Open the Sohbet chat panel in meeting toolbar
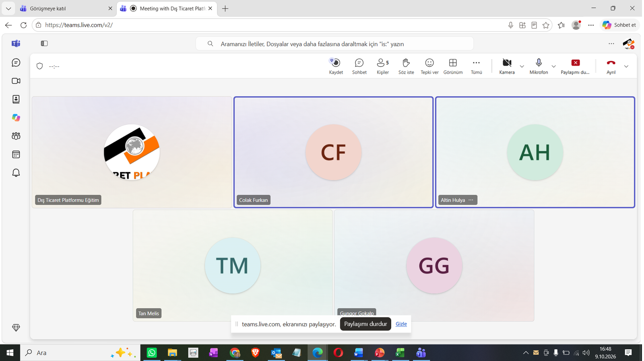The image size is (644, 361). click(359, 66)
